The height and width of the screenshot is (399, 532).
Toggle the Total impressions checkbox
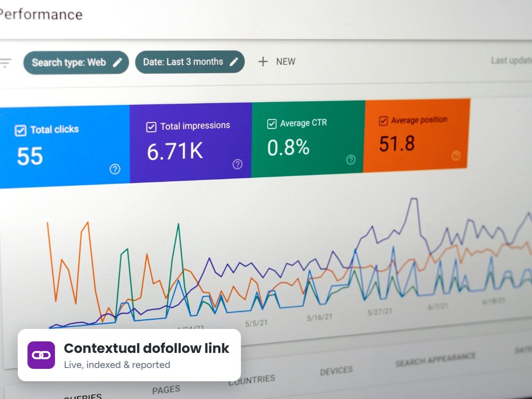(x=151, y=127)
